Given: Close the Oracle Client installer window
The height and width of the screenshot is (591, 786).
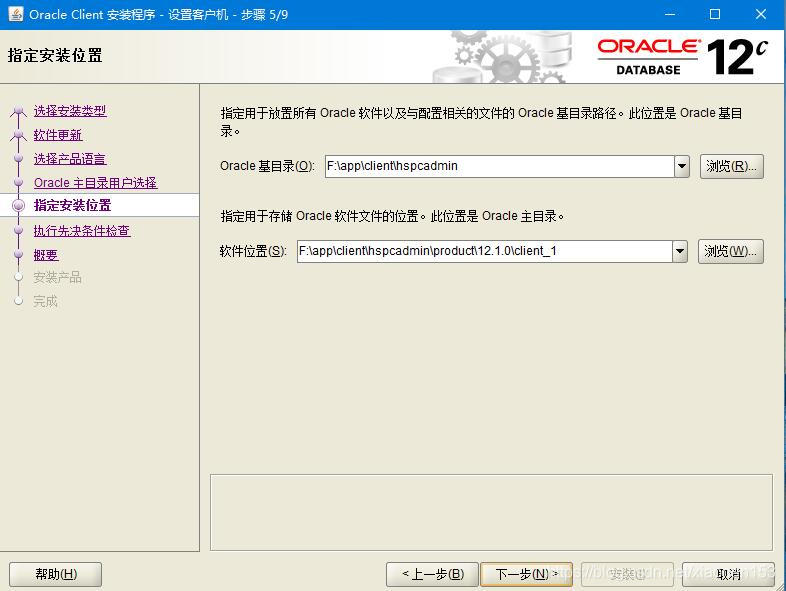Looking at the screenshot, I should pos(761,15).
